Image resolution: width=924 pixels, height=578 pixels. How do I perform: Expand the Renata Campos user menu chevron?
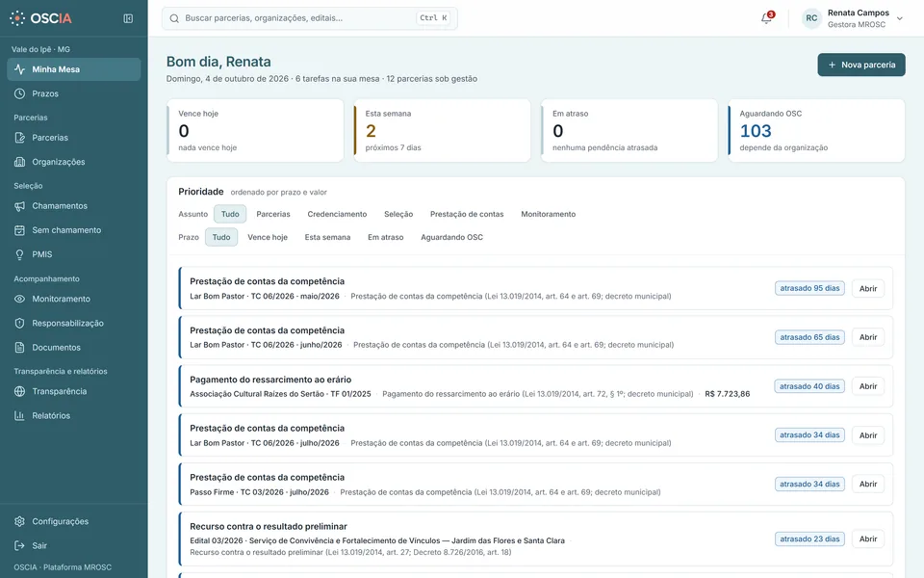click(900, 18)
